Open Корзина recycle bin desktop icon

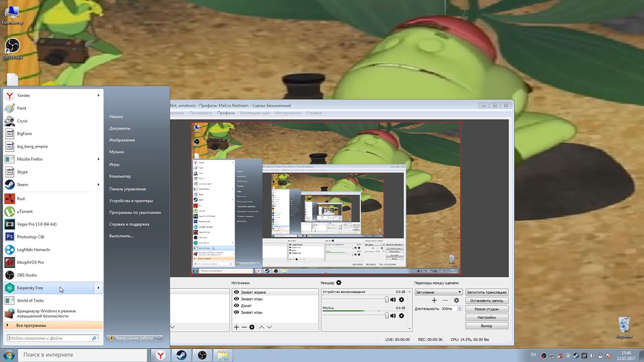[624, 327]
